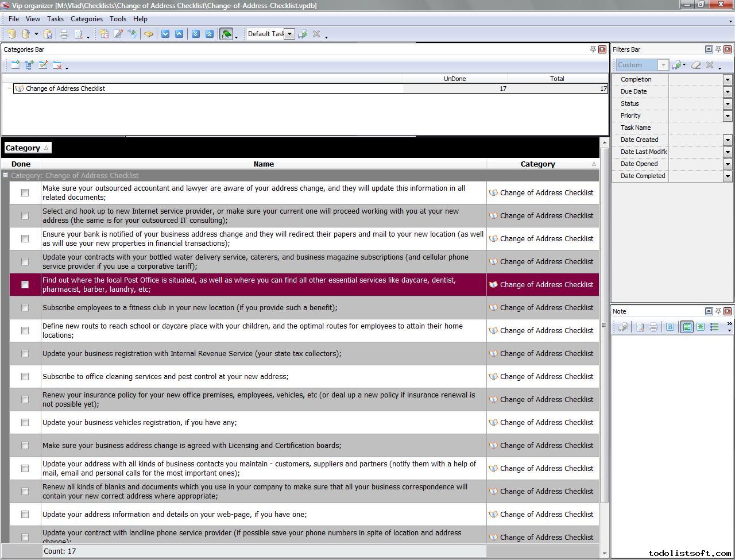
Task: Tick checkbox for fitness club subscription task
Action: [x=25, y=308]
